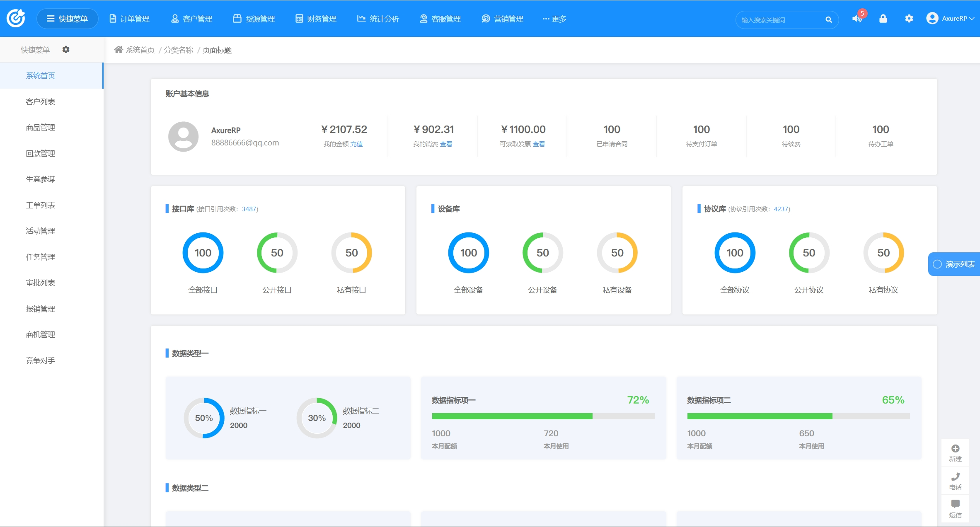
Task: Select 审批列表 in the sidebar
Action: coord(51,283)
